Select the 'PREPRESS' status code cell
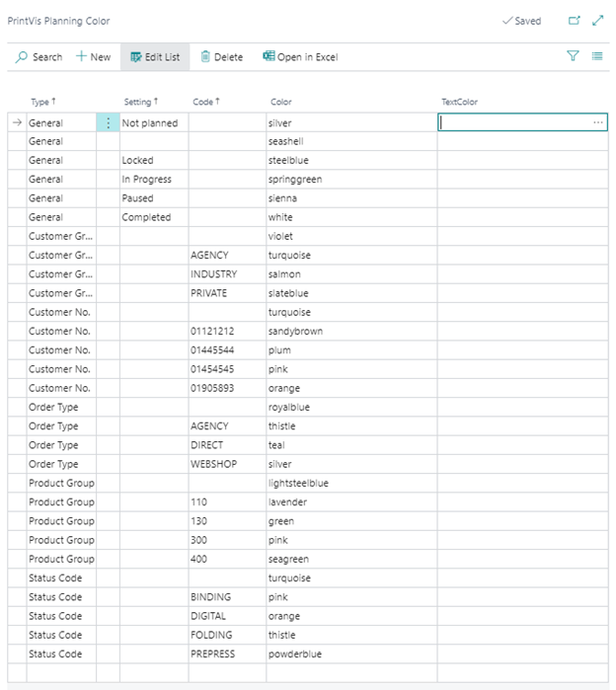616x690 pixels. pos(227,653)
